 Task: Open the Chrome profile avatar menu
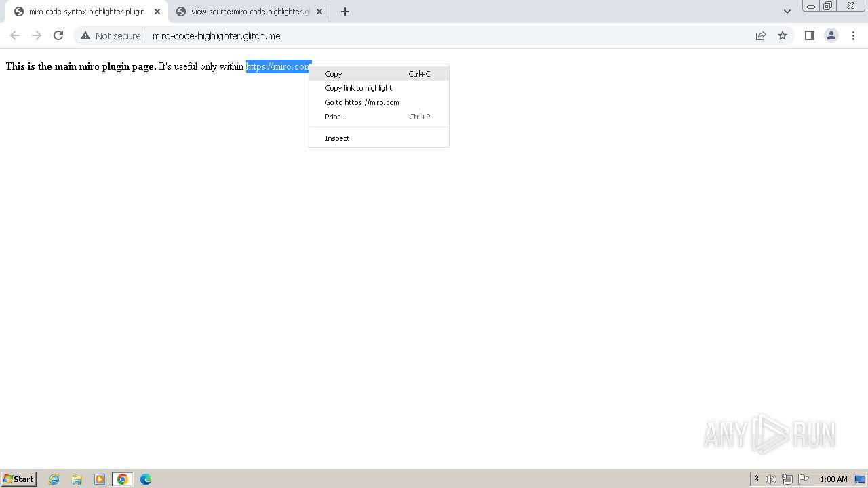(831, 35)
